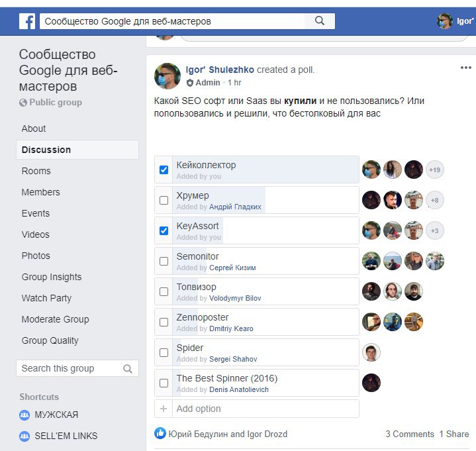Image resolution: width=476 pixels, height=451 pixels.
Task: Show +3 more voters for KeyAssort
Action: 435,230
